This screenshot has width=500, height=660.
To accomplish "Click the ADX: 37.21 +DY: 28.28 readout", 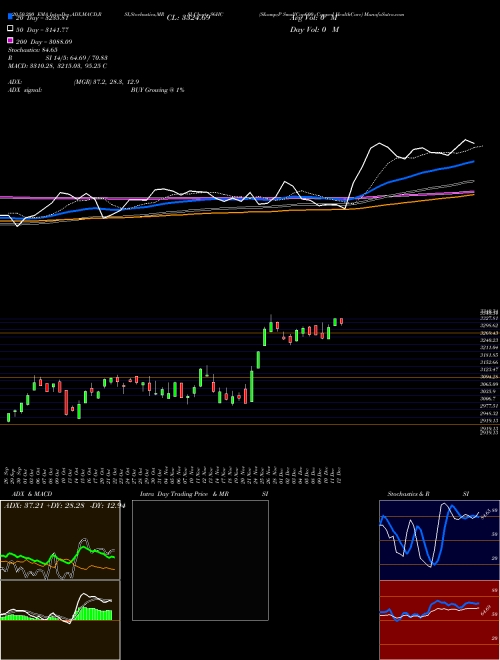I will tap(63, 505).
